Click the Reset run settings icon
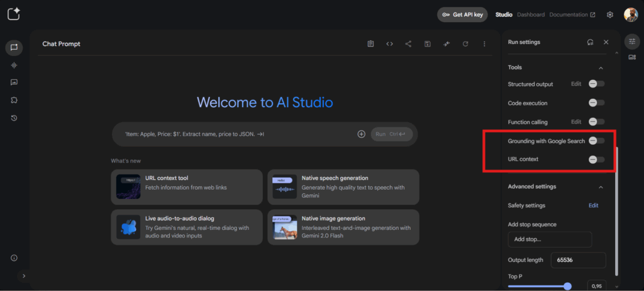This screenshot has height=291, width=644. click(590, 42)
